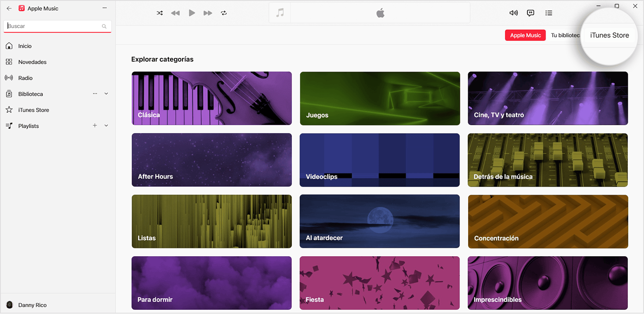Click the star icon beside iTunes Store
The height and width of the screenshot is (314, 644).
click(9, 109)
